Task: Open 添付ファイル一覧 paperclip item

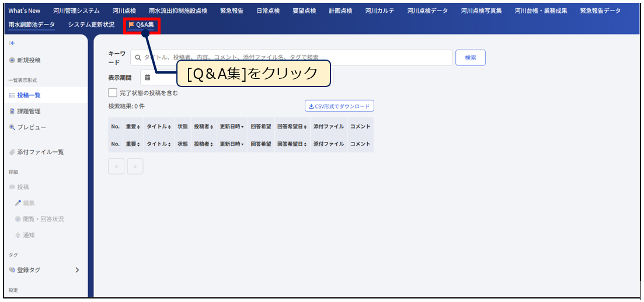Action: tap(36, 152)
